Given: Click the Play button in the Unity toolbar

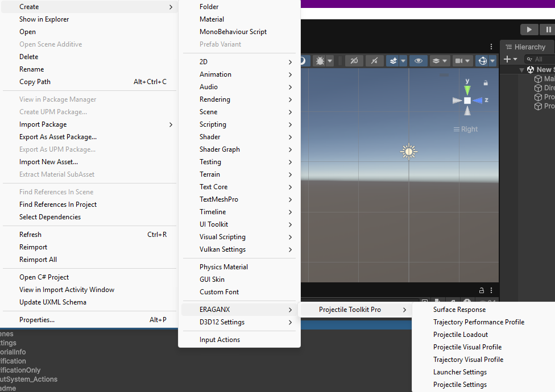Looking at the screenshot, I should tap(529, 30).
